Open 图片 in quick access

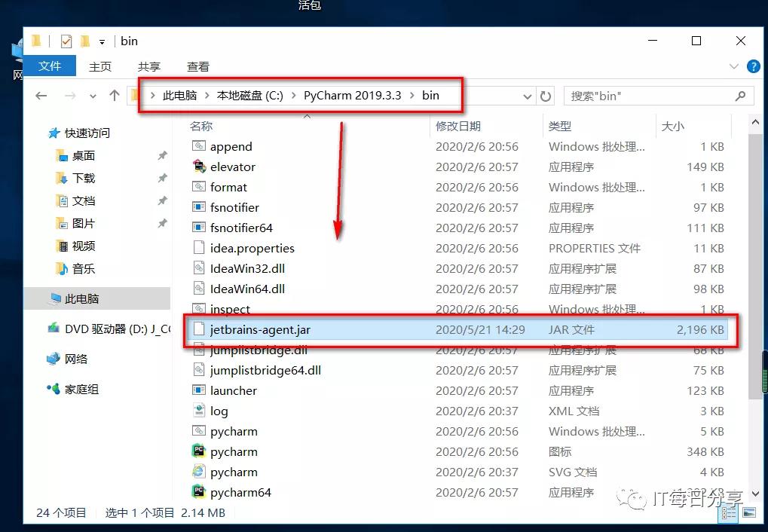(x=83, y=223)
